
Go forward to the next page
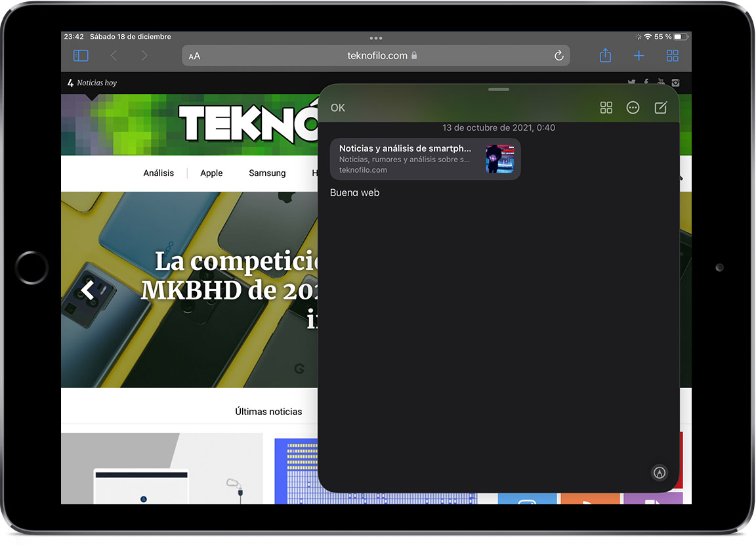tap(144, 56)
